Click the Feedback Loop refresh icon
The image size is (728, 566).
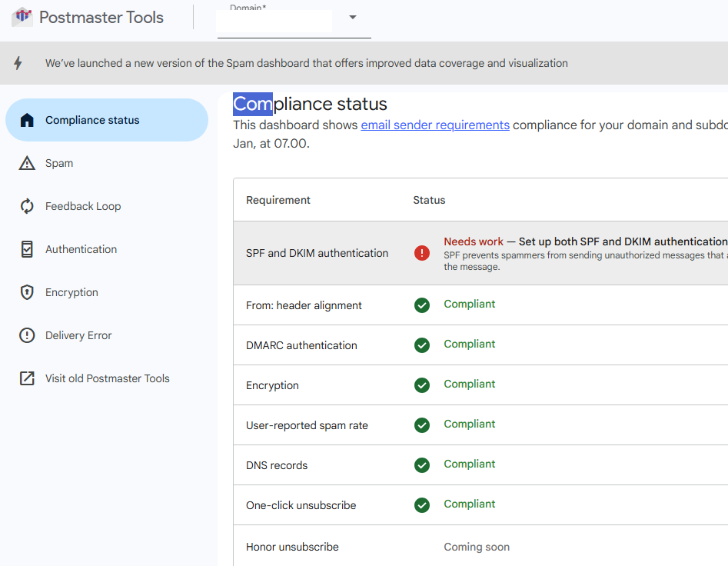point(27,206)
